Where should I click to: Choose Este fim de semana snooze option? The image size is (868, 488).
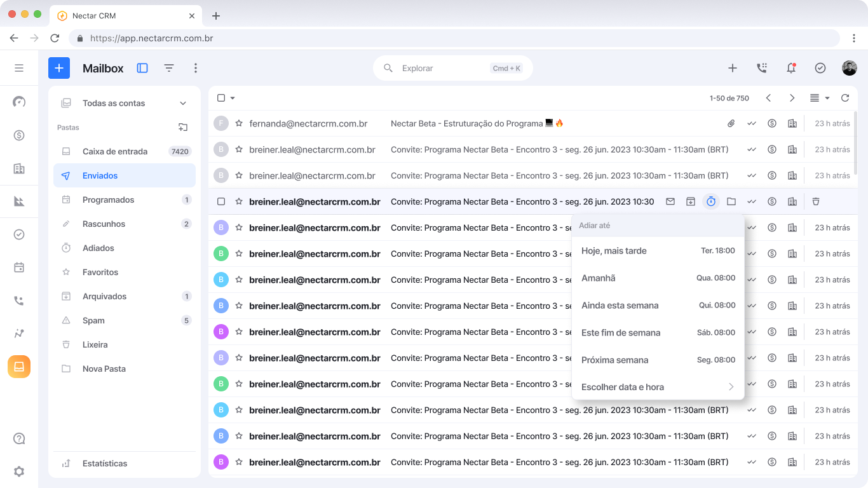pyautogui.click(x=658, y=333)
